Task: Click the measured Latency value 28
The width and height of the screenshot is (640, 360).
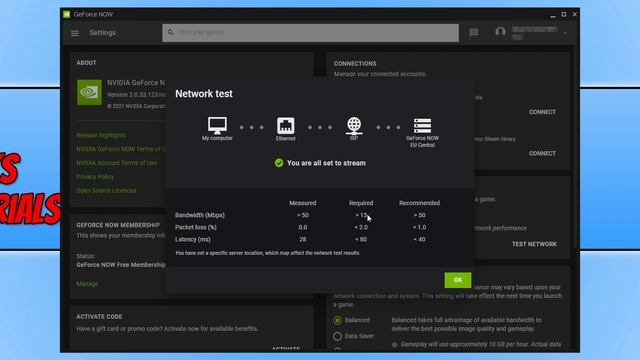Action: [x=302, y=240]
